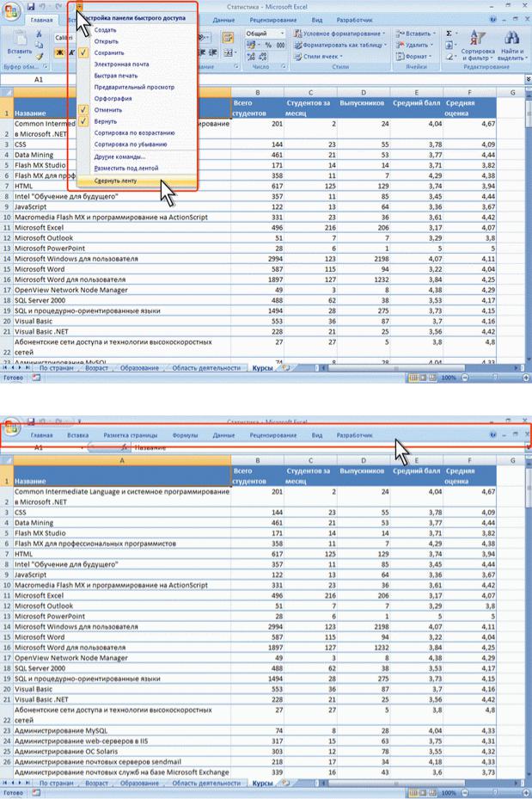The height and width of the screenshot is (799, 532).
Task: Open Найти и выделить in the upper ribbon
Action: [x=511, y=46]
